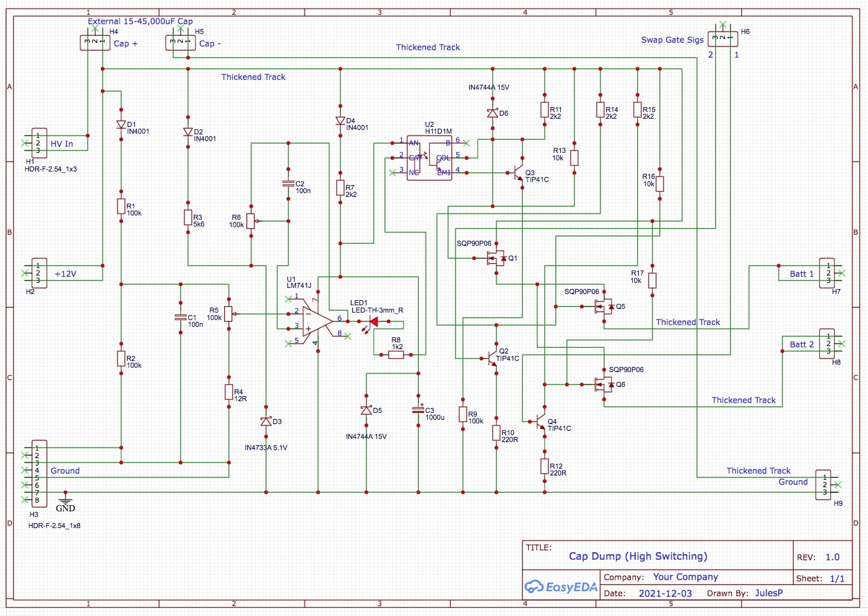The image size is (868, 616).
Task: Click the Q1 SQP90P06 MOSFET symbol
Action: [x=497, y=258]
